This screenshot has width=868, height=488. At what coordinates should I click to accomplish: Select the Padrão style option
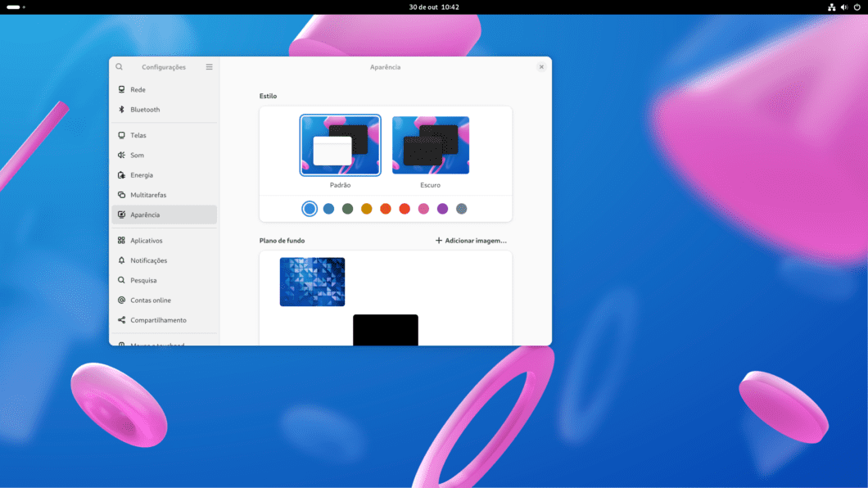(x=340, y=145)
